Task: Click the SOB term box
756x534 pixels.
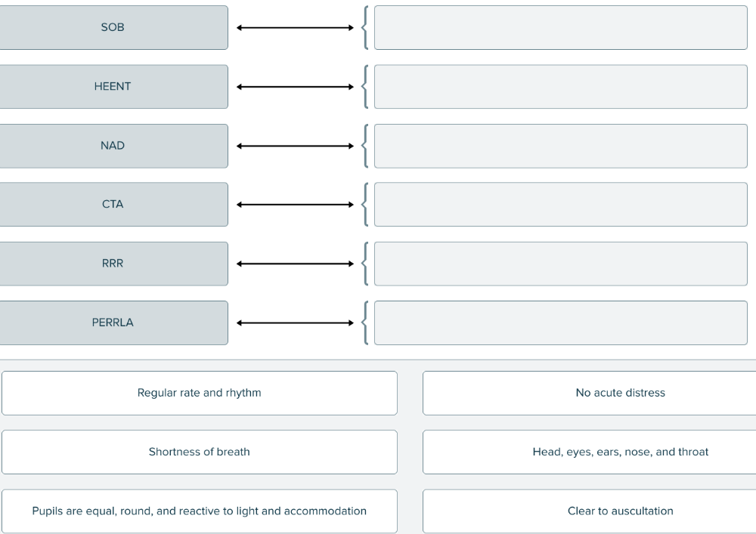Action: (x=113, y=28)
